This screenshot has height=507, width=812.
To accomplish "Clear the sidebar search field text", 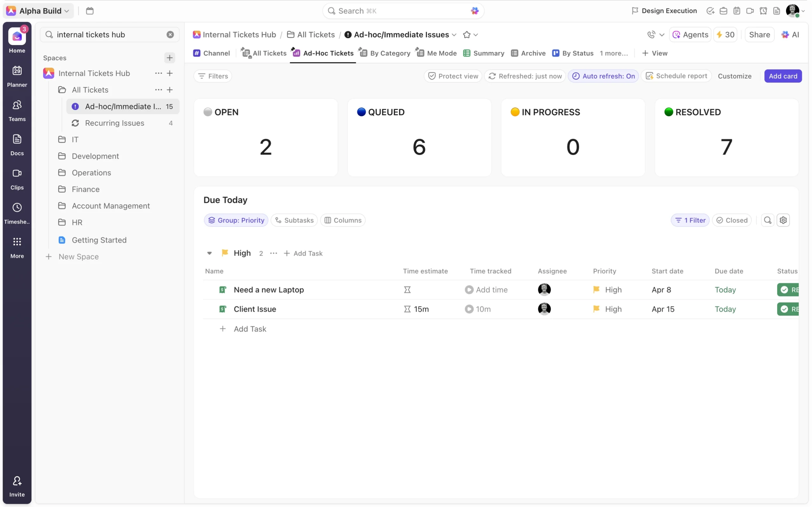I will click(x=170, y=35).
